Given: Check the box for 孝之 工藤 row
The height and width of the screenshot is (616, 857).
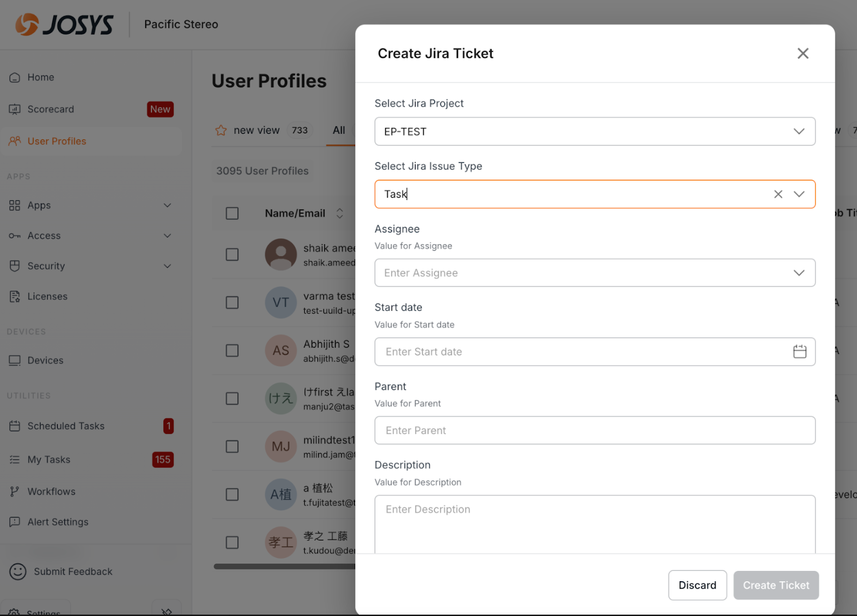Looking at the screenshot, I should 232,543.
